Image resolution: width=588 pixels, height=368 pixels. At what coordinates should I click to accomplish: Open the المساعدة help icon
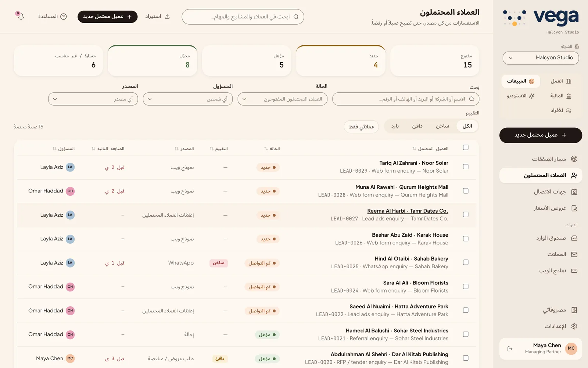tap(64, 17)
